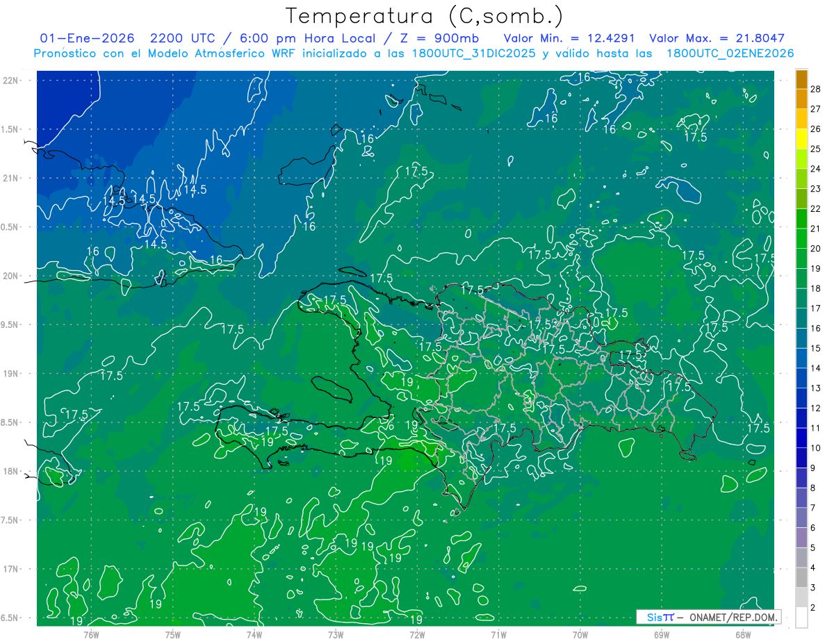834x644 pixels.
Task: Click the yellow legend band between 25 and 26
Action: coord(801,139)
